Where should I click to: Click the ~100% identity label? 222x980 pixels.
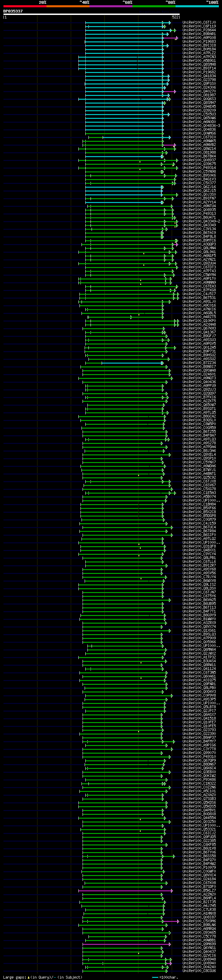pos(213,2)
